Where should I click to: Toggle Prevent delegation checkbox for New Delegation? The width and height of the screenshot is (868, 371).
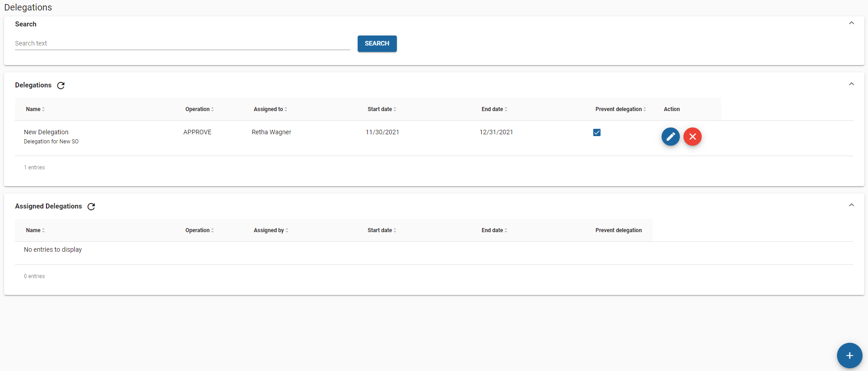(x=597, y=132)
